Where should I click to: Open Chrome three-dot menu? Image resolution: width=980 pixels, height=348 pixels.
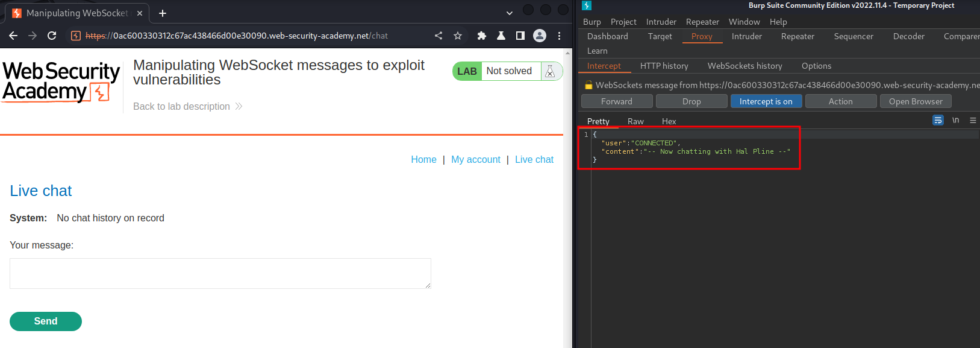pos(559,36)
